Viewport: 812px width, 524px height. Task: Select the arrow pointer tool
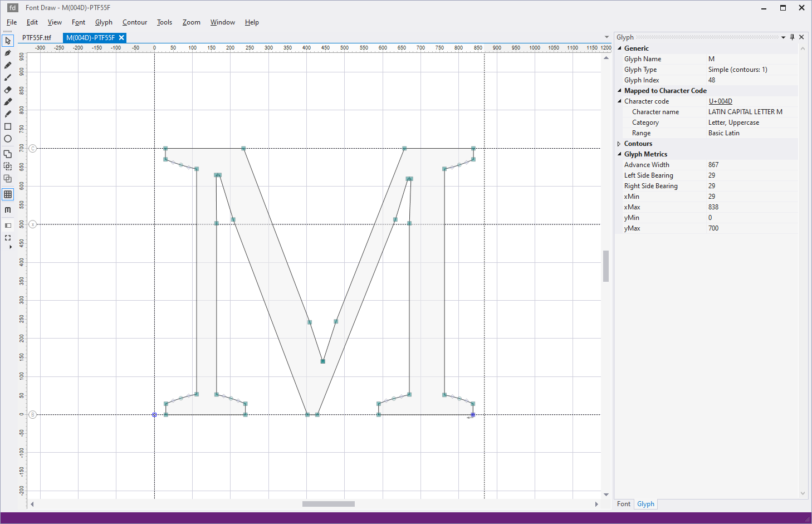tap(8, 41)
